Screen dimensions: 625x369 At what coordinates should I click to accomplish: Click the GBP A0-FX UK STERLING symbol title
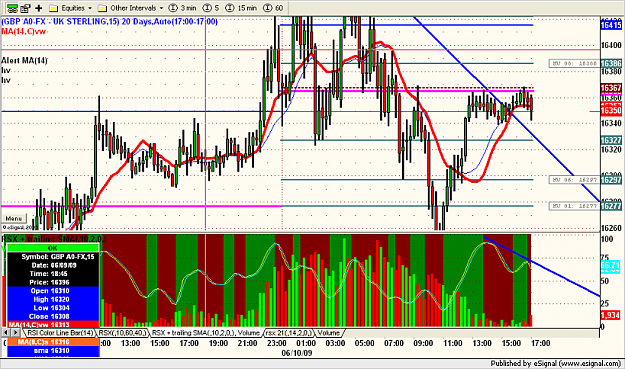[x=110, y=21]
